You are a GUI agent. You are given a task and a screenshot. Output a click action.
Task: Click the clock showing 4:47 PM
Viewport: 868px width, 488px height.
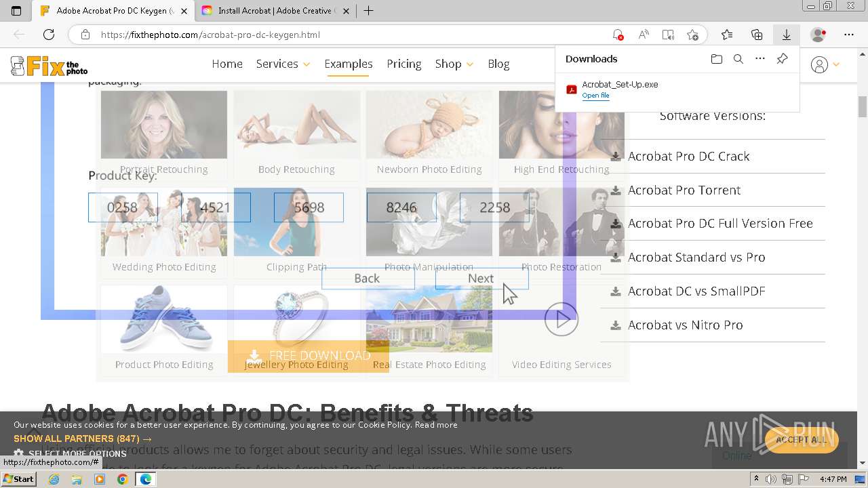tap(833, 479)
